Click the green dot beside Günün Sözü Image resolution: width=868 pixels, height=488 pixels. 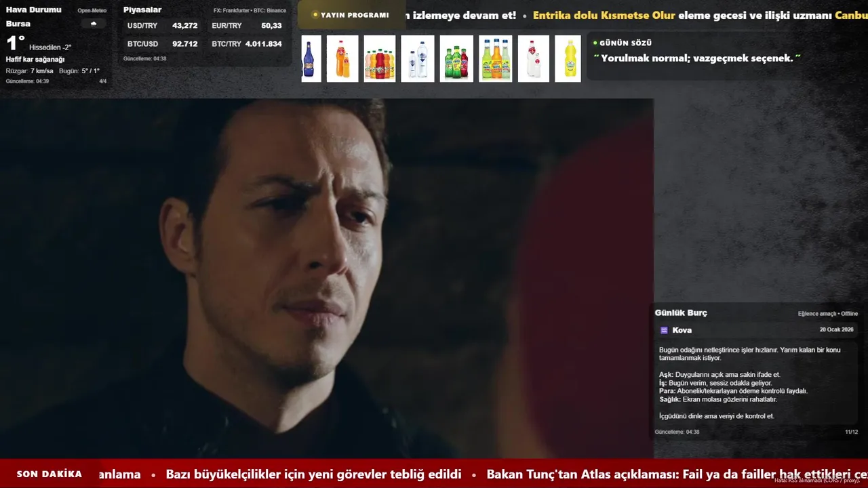[x=595, y=43]
